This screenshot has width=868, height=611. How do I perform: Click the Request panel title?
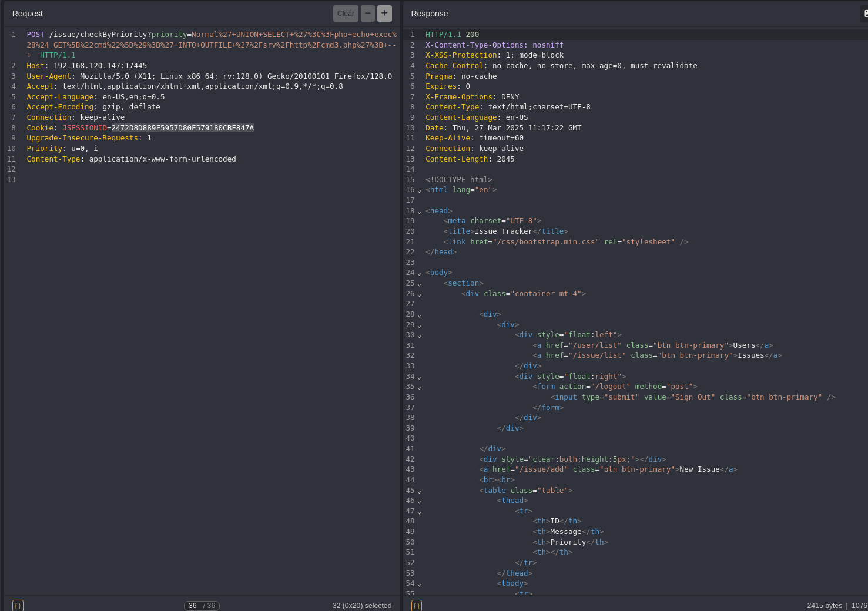28,14
